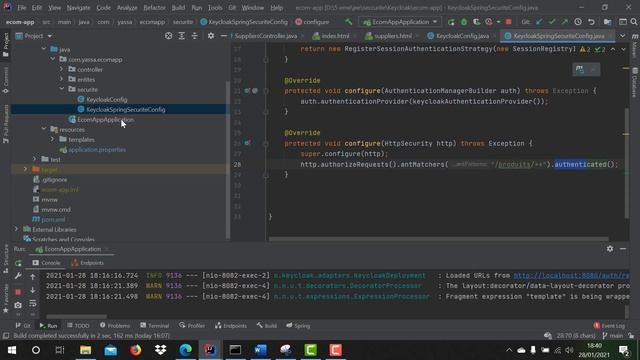Image resolution: width=640 pixels, height=360 pixels.
Task: Rerun EcomAppApplication from the top toolbar
Action: 451,22
